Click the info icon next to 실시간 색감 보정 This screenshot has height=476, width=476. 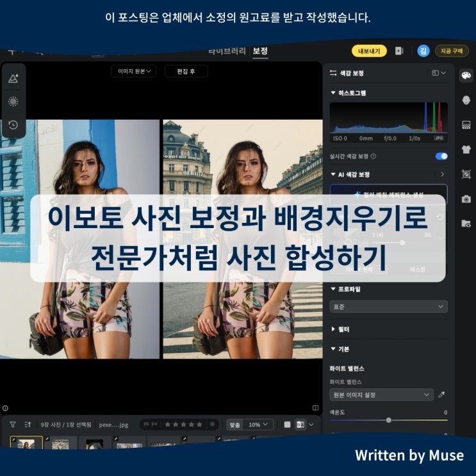pyautogui.click(x=373, y=156)
